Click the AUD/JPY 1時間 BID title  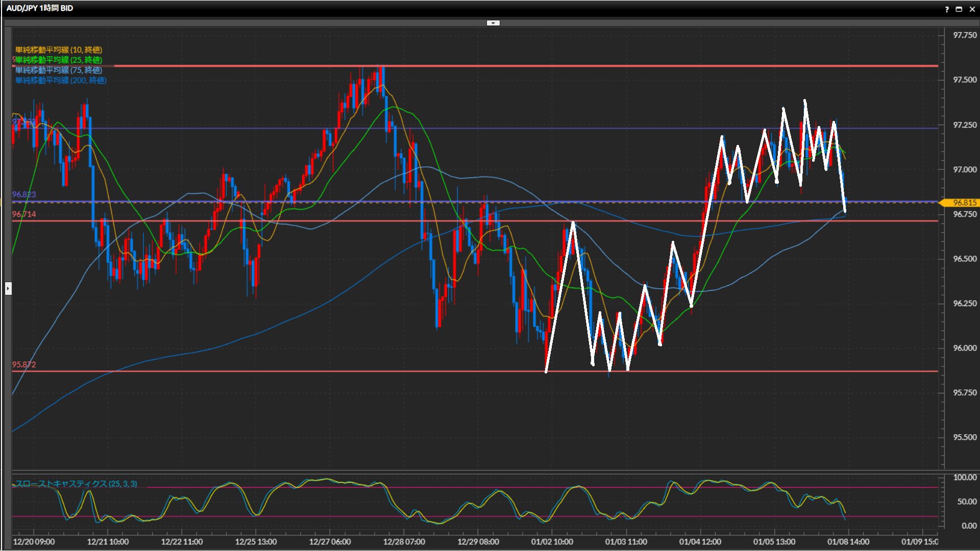tap(40, 8)
